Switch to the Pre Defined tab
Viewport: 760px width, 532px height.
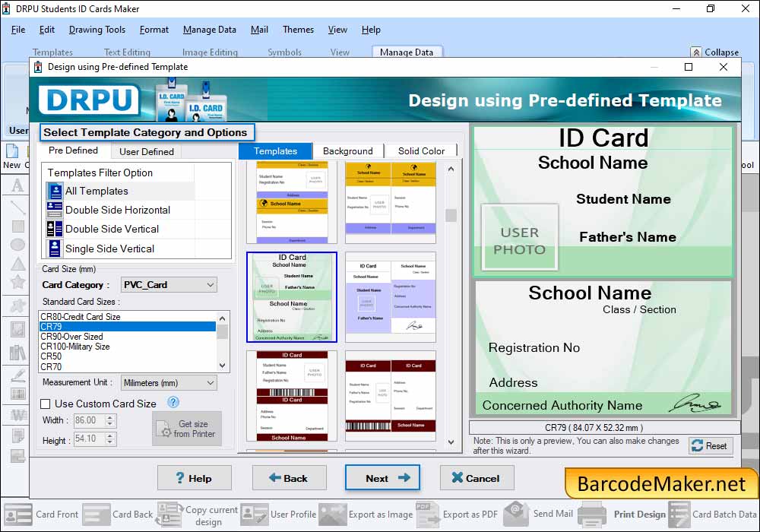tap(73, 150)
